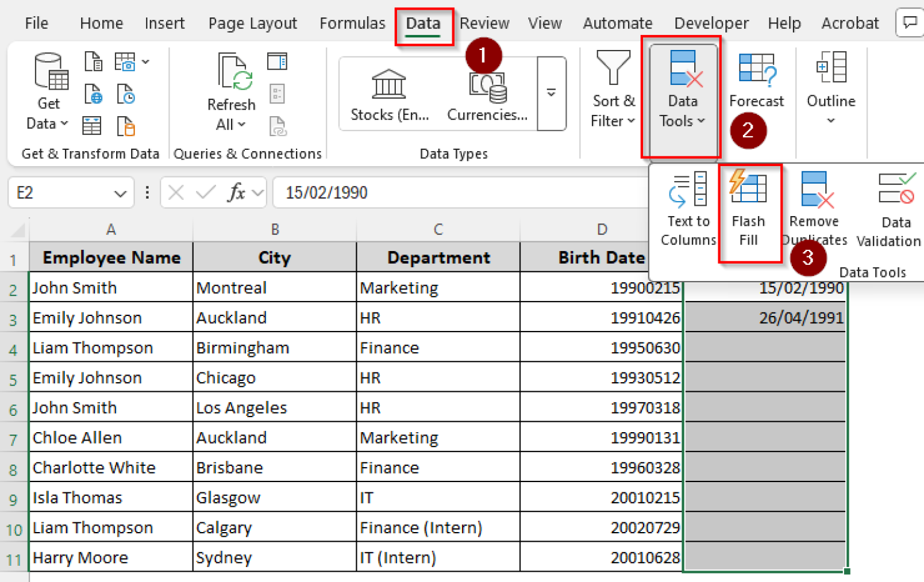Open the File menu
924x582 pixels.
(36, 23)
